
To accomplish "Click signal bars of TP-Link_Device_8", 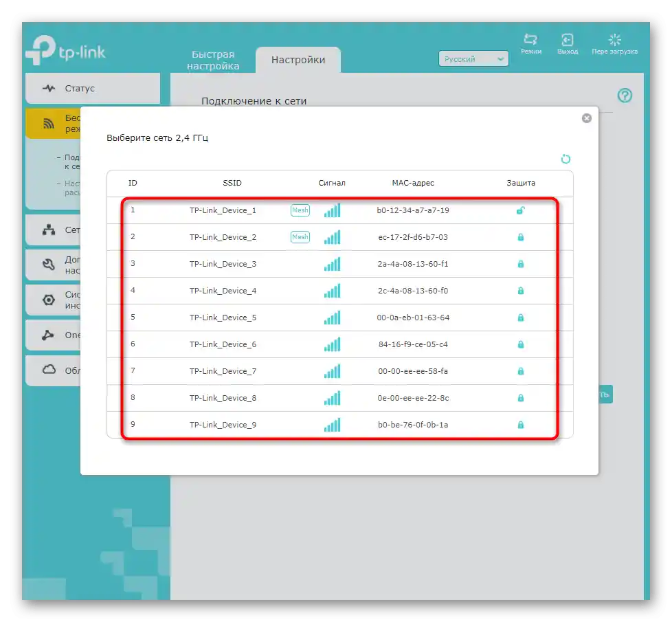I will tap(332, 398).
